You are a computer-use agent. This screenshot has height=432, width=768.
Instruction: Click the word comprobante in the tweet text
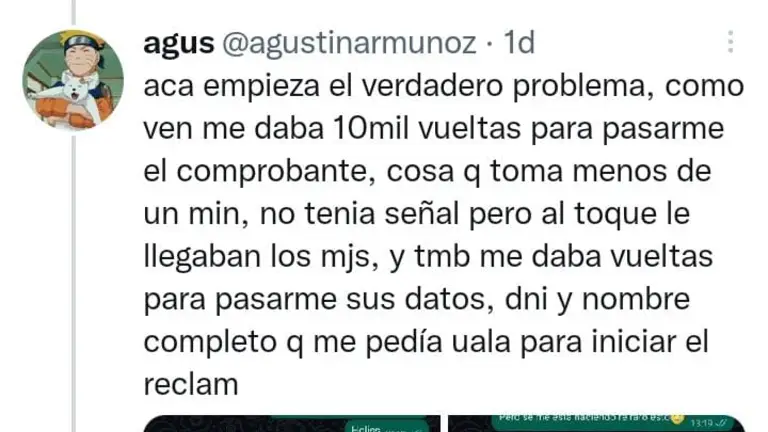click(272, 172)
